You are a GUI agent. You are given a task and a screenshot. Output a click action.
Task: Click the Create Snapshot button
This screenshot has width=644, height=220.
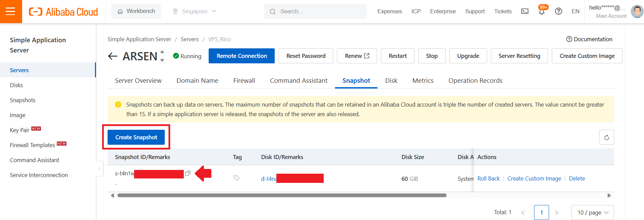click(x=136, y=137)
